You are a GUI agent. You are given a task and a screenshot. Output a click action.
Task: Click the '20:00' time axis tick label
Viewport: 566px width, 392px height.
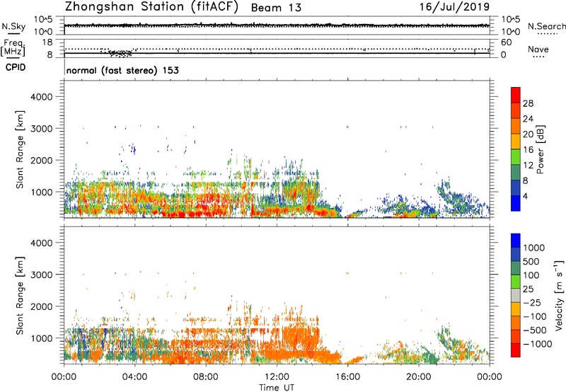pos(418,377)
